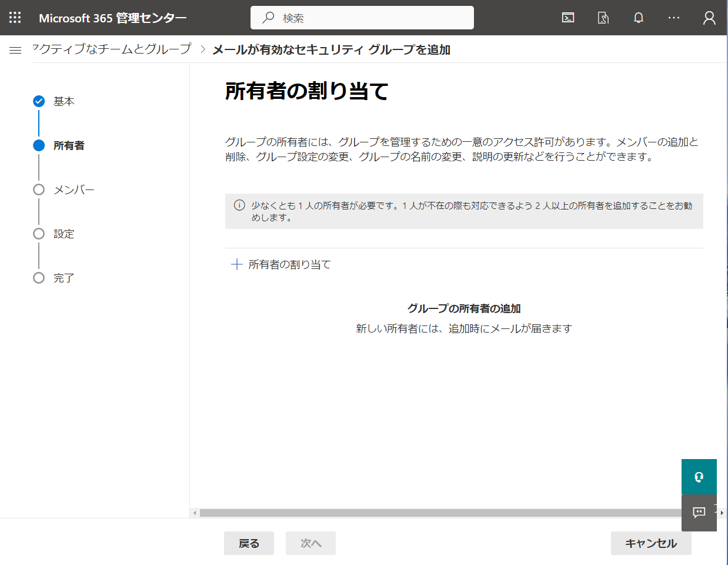Click Microsoft 365 管理センター title
Image resolution: width=728 pixels, height=565 pixels.
coord(113,18)
